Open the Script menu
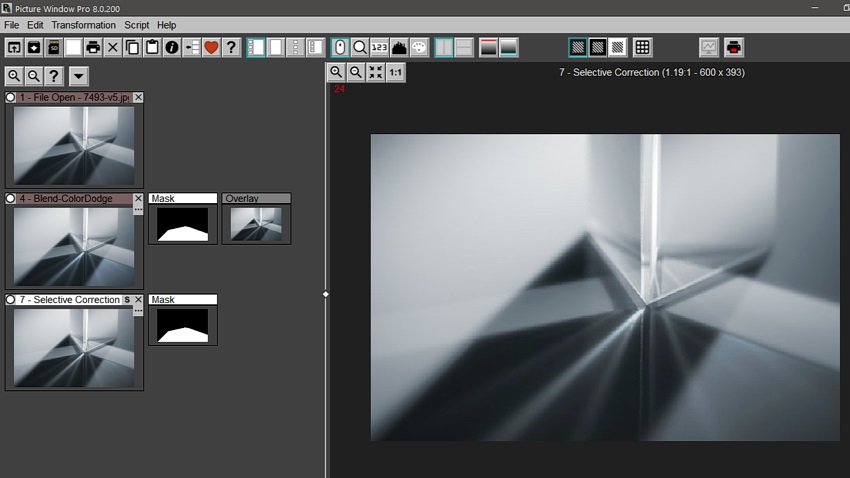Image resolution: width=850 pixels, height=478 pixels. tap(136, 25)
